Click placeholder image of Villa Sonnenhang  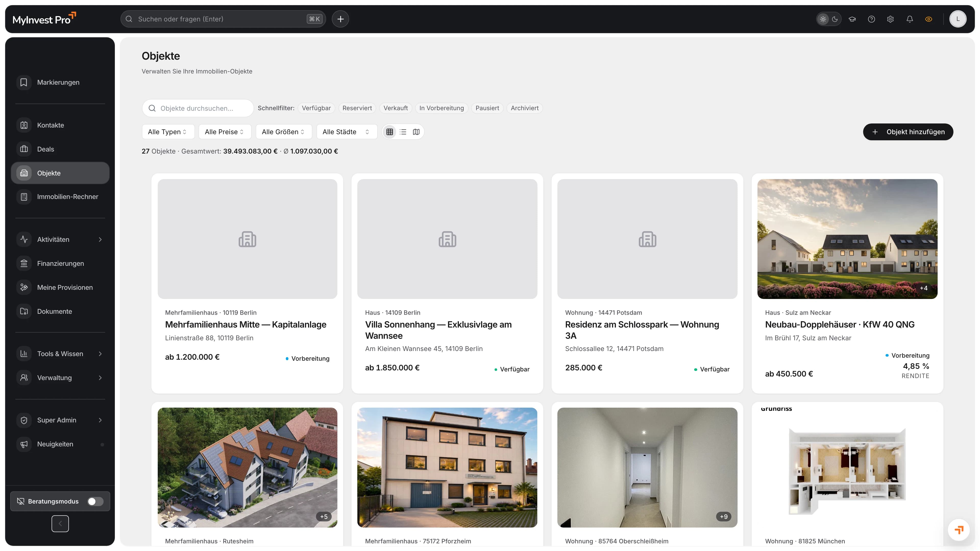[447, 239]
